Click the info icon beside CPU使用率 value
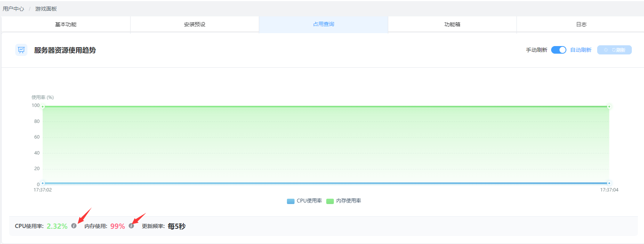The image size is (644, 244). [74, 226]
